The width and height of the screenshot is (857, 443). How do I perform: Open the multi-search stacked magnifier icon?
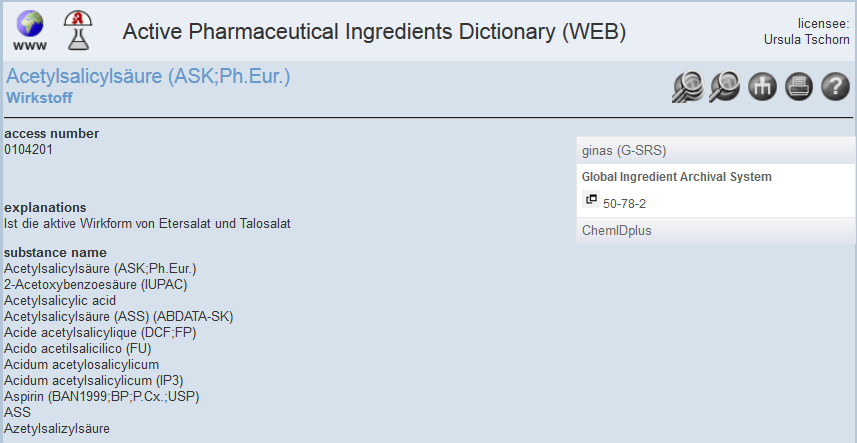click(x=688, y=87)
